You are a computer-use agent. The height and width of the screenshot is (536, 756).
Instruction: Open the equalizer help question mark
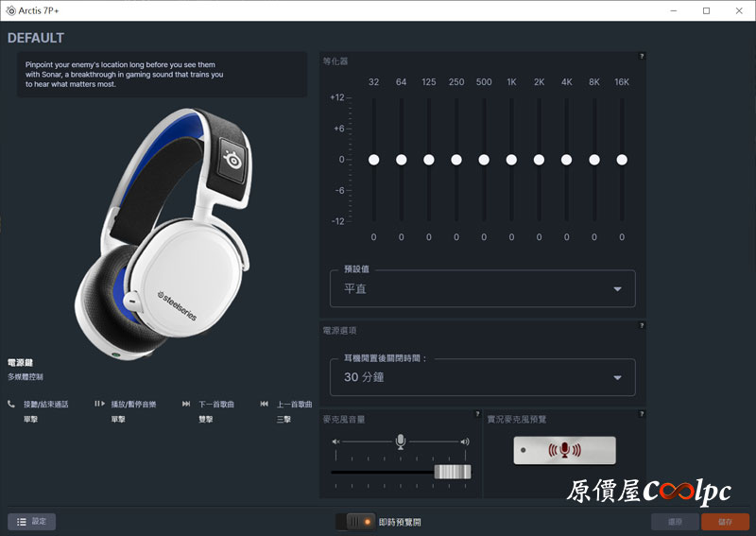click(642, 57)
